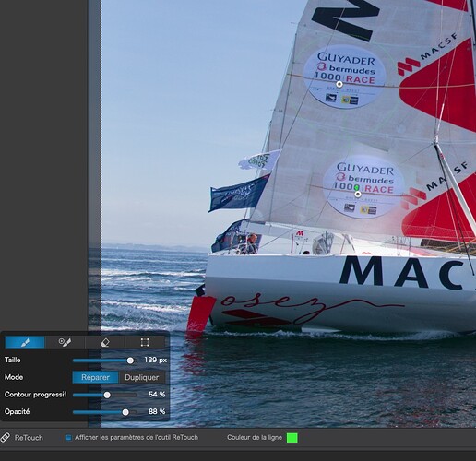Screen dimensions: 476x461
Task: Click the Taille slider handle
Action: (130, 361)
